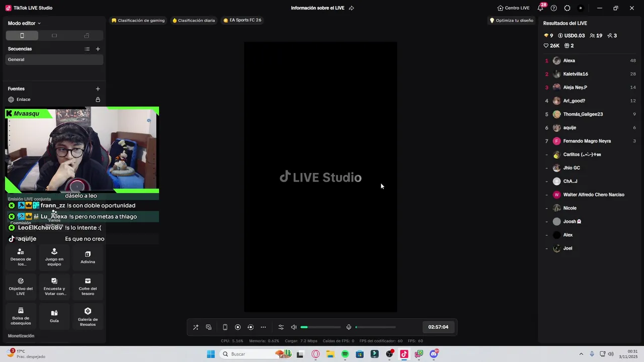Open Guía tool
Screen dimensions: 644x362
coord(54,316)
